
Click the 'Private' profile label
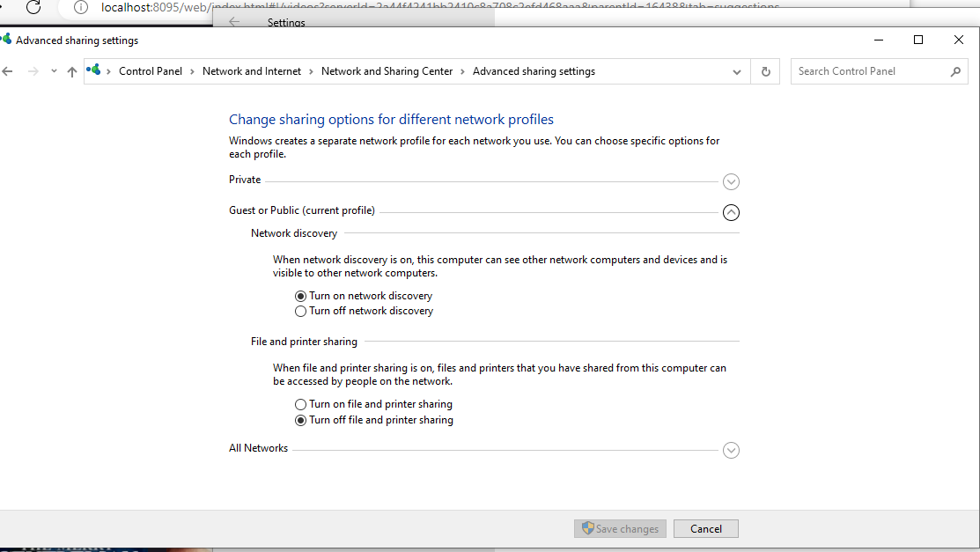pos(245,180)
